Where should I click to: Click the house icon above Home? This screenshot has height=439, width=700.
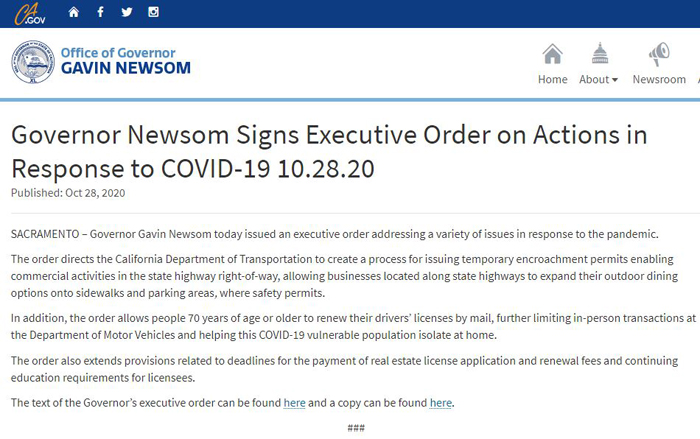pyautogui.click(x=552, y=54)
